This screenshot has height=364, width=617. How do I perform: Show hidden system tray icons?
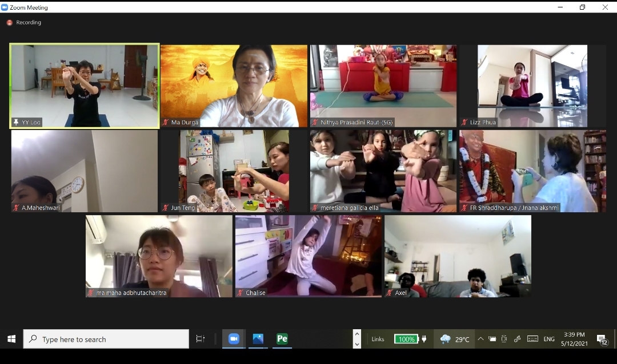(480, 339)
